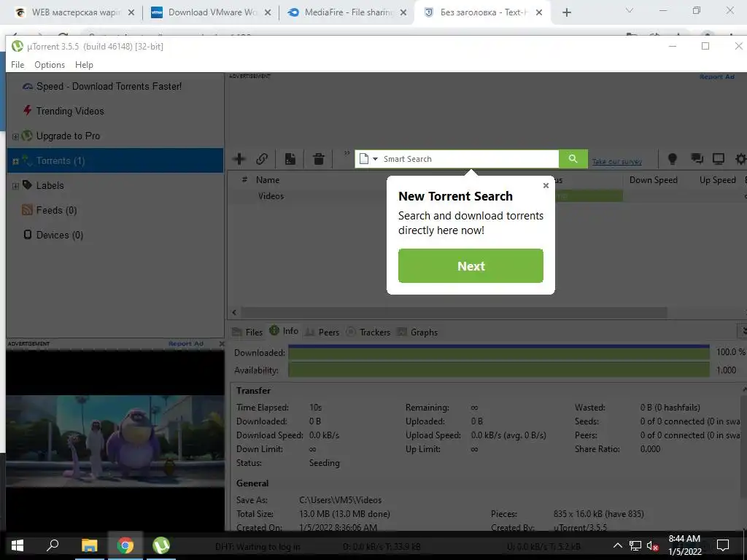
Task: Click Report Ad link above sidebar advertisement
Action: coord(186,343)
